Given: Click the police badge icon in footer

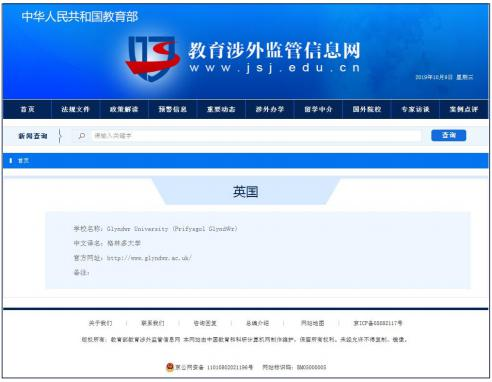Looking at the screenshot, I should 170,367.
